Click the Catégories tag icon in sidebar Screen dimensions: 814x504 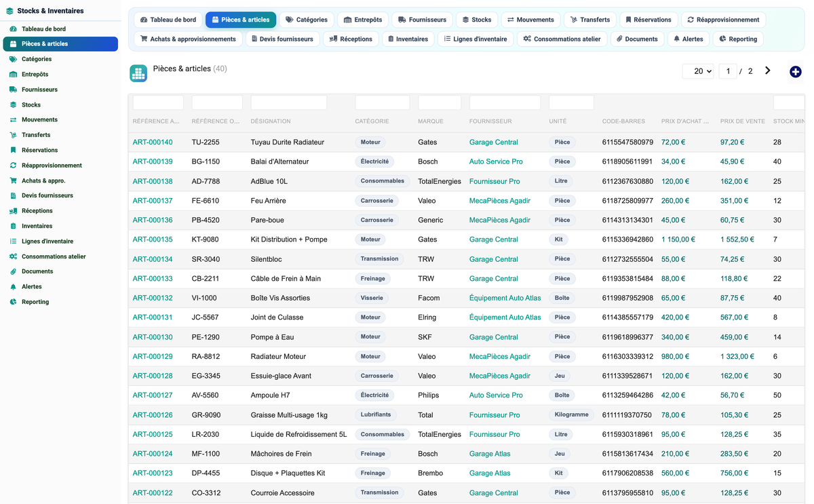point(13,59)
